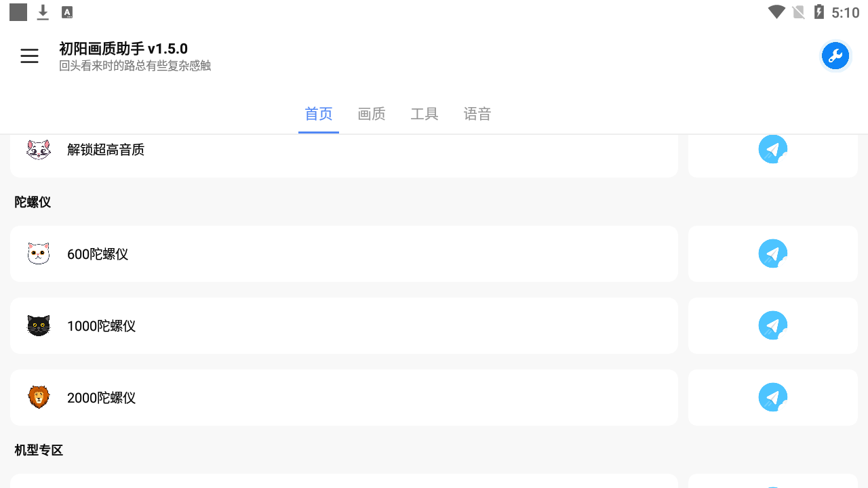Image resolution: width=868 pixels, height=488 pixels.
Task: Click the white cat icon for 600陀螺仪
Action: [x=39, y=253]
